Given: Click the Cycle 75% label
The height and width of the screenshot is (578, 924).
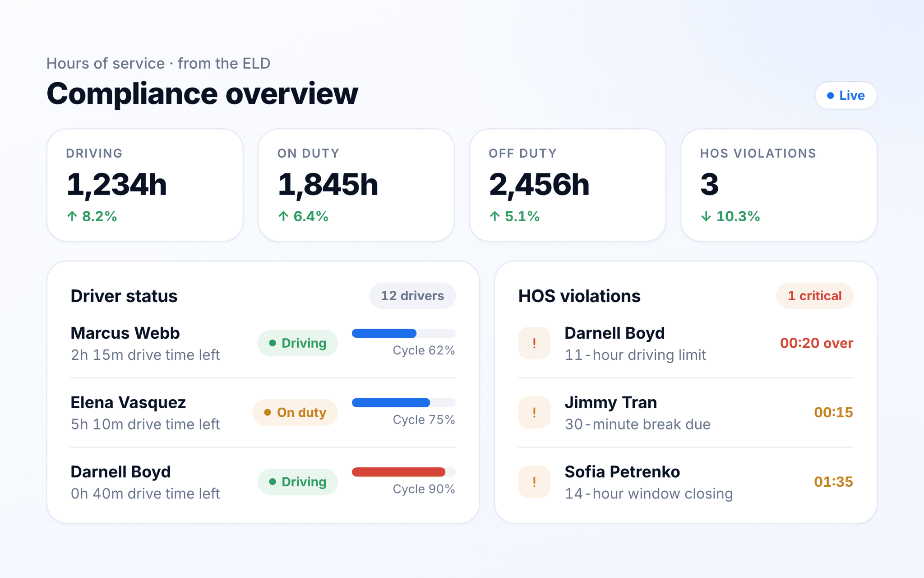Looking at the screenshot, I should pyautogui.click(x=424, y=420).
